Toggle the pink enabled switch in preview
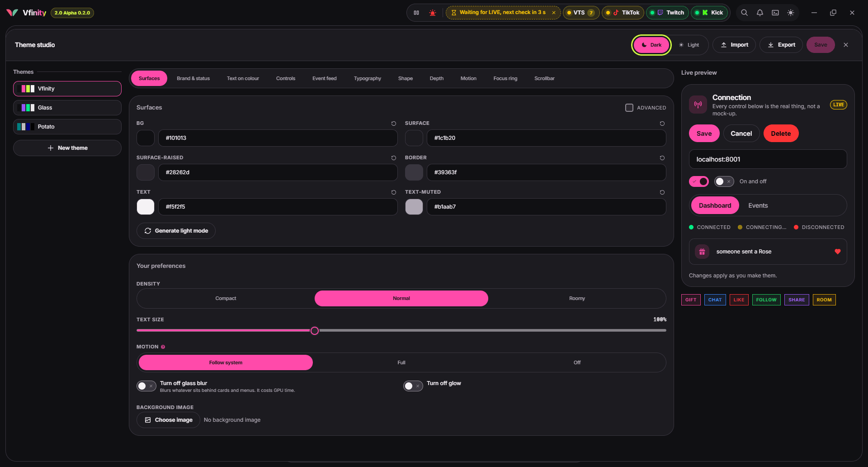 699,181
